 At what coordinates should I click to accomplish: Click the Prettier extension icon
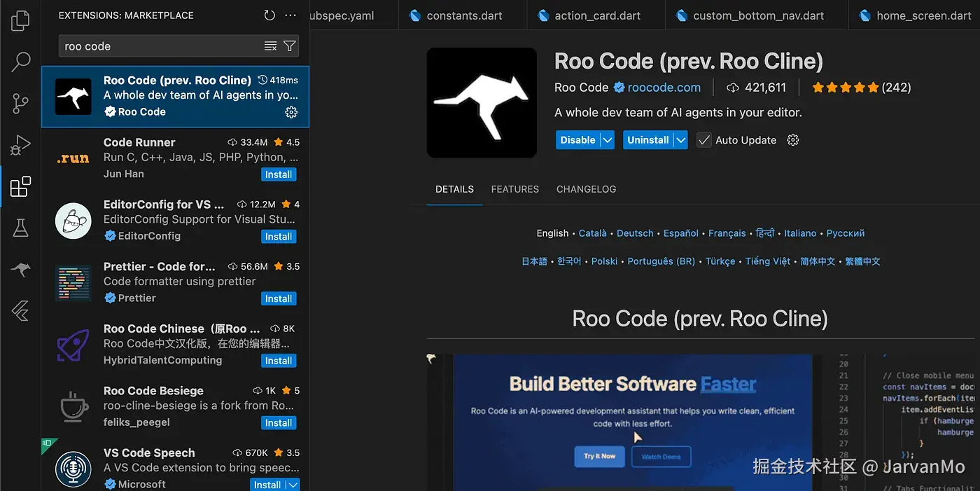(73, 282)
